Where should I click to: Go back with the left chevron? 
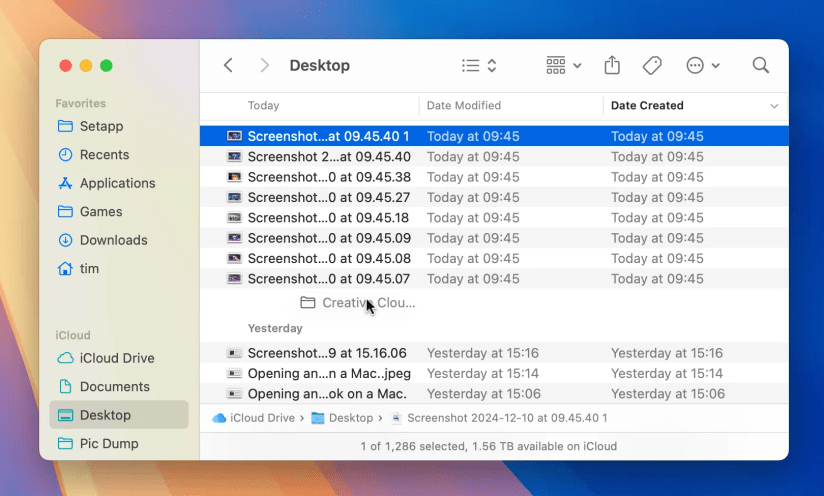click(x=228, y=65)
